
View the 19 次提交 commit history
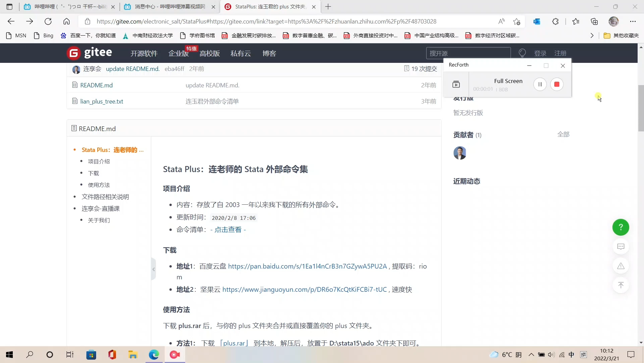[420, 69]
